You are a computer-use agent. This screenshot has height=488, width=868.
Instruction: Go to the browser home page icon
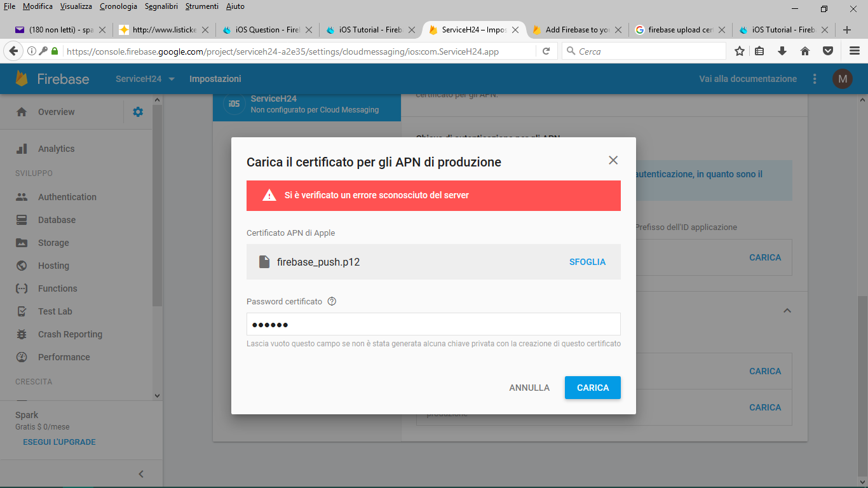coord(805,51)
